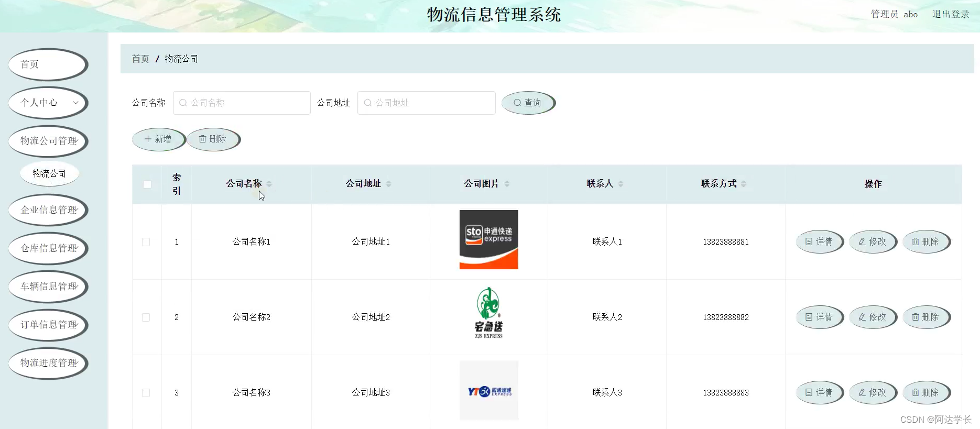Click the search icon in 公司名称 field

click(183, 103)
